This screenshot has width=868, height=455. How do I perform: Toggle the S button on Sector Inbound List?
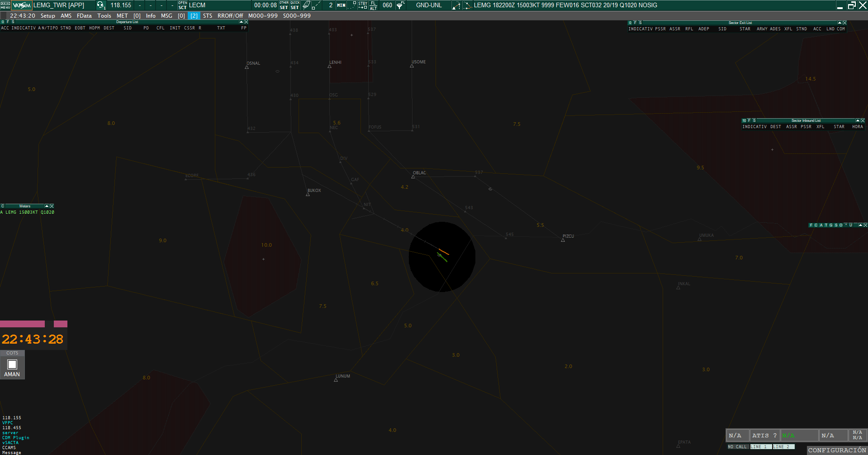point(754,120)
